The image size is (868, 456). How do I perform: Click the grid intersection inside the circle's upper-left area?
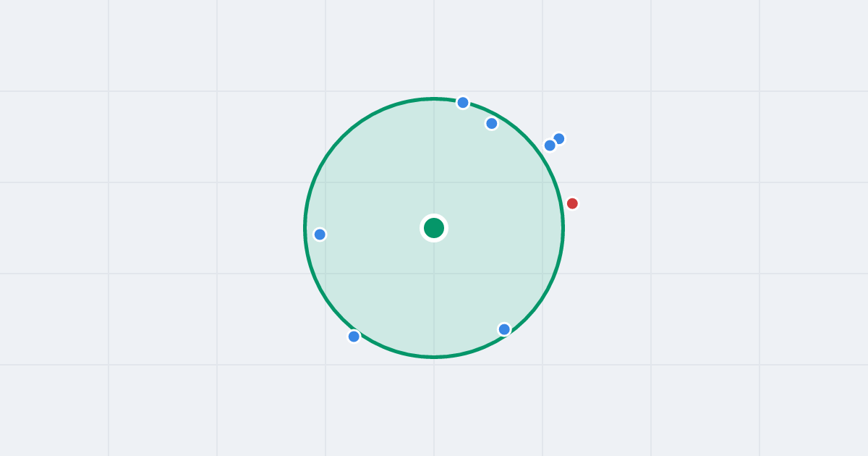(x=325, y=182)
